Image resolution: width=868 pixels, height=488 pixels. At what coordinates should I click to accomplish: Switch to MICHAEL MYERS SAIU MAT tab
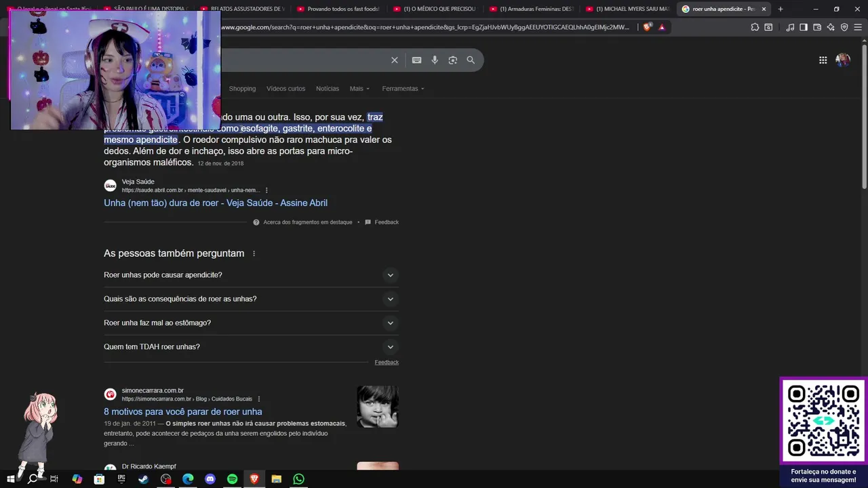point(627,9)
